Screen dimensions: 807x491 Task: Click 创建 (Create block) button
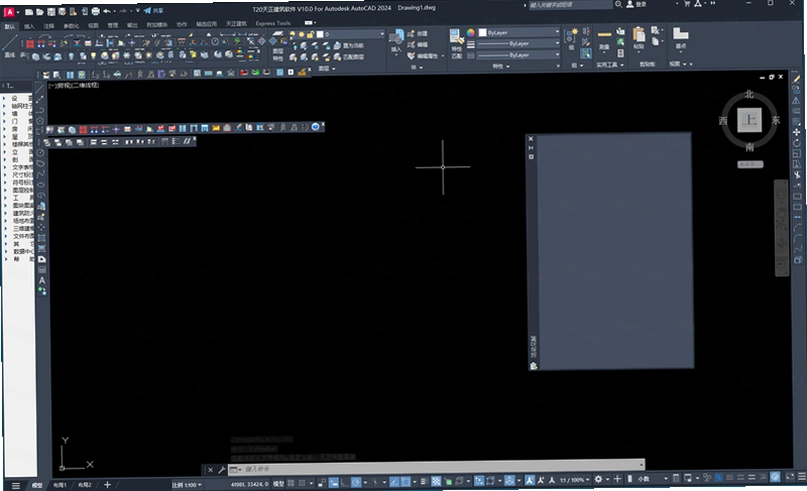(417, 33)
